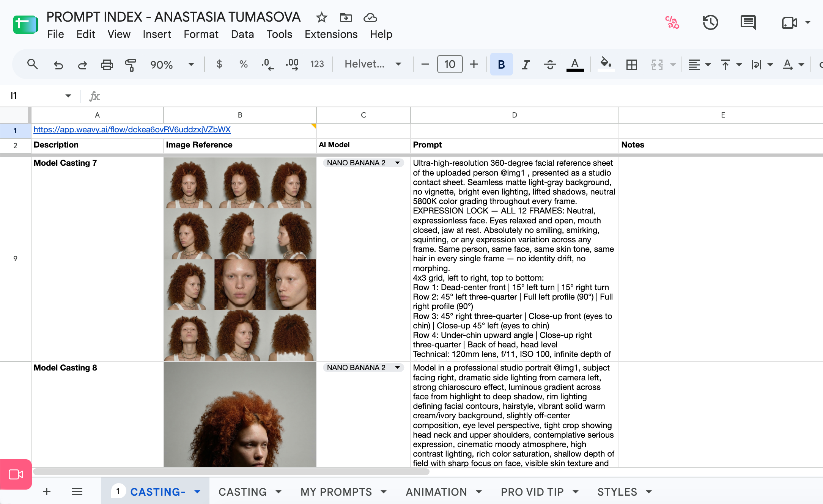Image resolution: width=823 pixels, height=504 pixels.
Task: Open the meeting options dropdown arrow
Action: click(x=808, y=23)
